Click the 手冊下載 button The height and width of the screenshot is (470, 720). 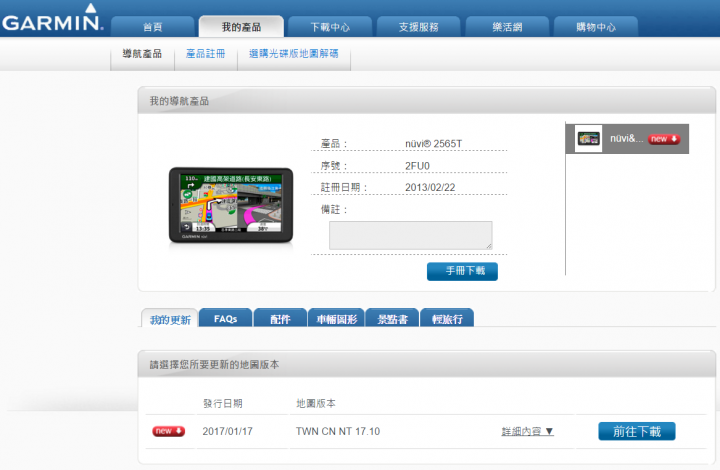(462, 271)
